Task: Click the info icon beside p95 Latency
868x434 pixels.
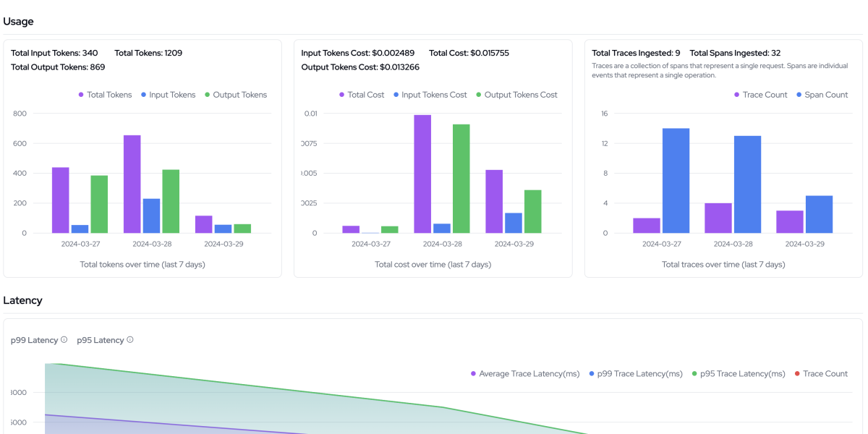Action: click(x=130, y=340)
